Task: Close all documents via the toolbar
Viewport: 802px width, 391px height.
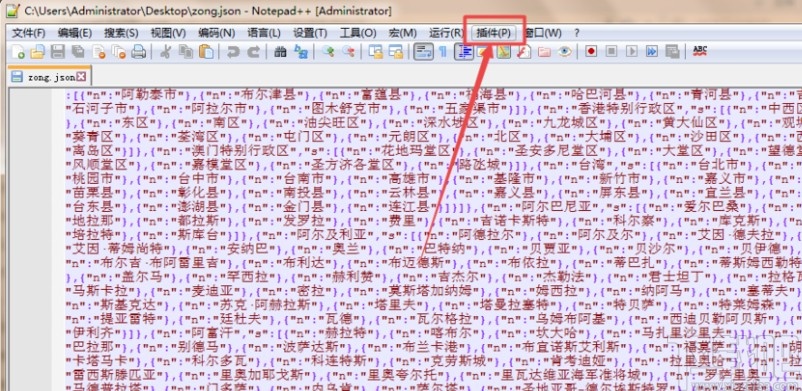Action: (119, 52)
